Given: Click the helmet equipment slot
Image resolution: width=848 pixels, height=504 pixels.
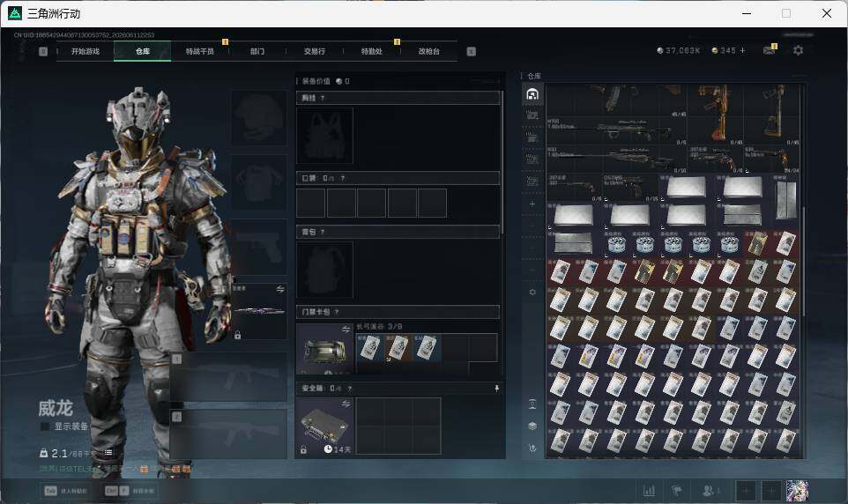Looking at the screenshot, I should [x=259, y=117].
